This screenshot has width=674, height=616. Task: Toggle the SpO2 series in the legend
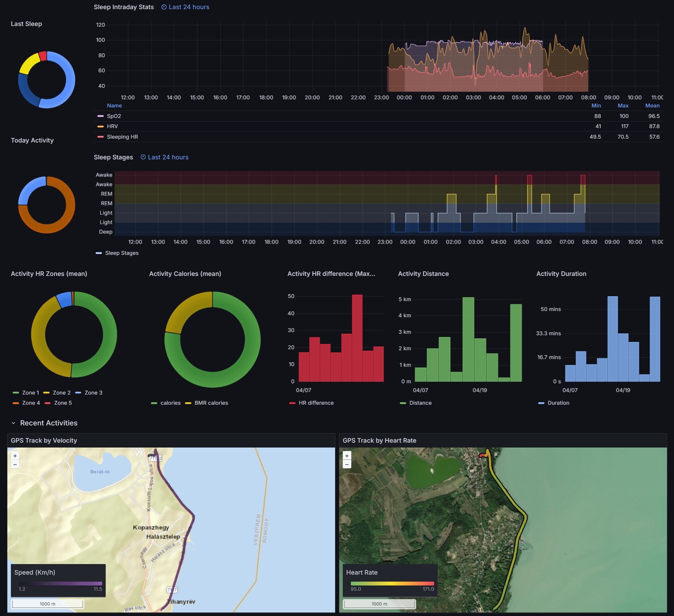tap(114, 116)
